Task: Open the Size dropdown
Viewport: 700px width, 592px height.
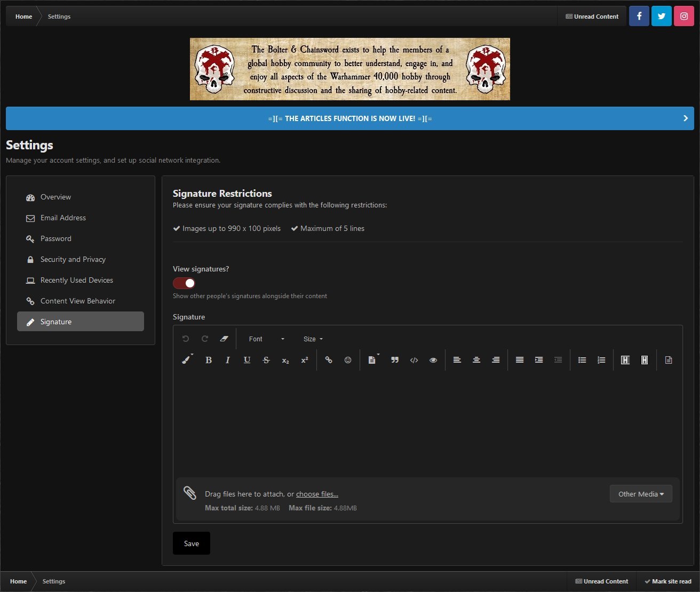Action: coord(313,339)
